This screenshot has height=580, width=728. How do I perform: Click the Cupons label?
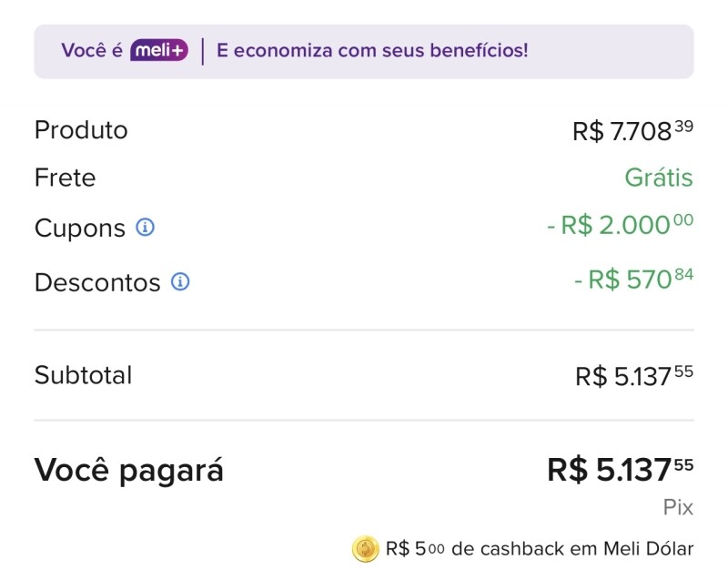click(x=80, y=228)
